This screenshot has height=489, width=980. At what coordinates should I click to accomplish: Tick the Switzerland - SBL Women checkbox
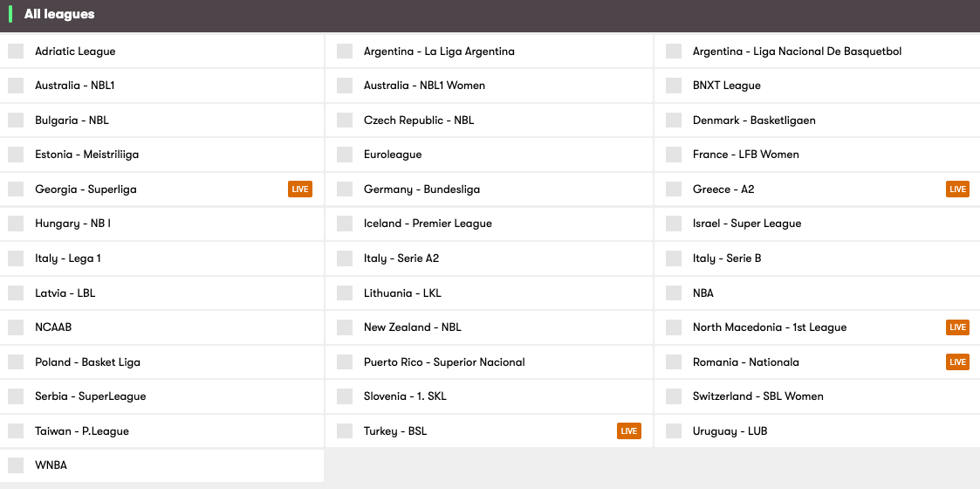click(674, 396)
